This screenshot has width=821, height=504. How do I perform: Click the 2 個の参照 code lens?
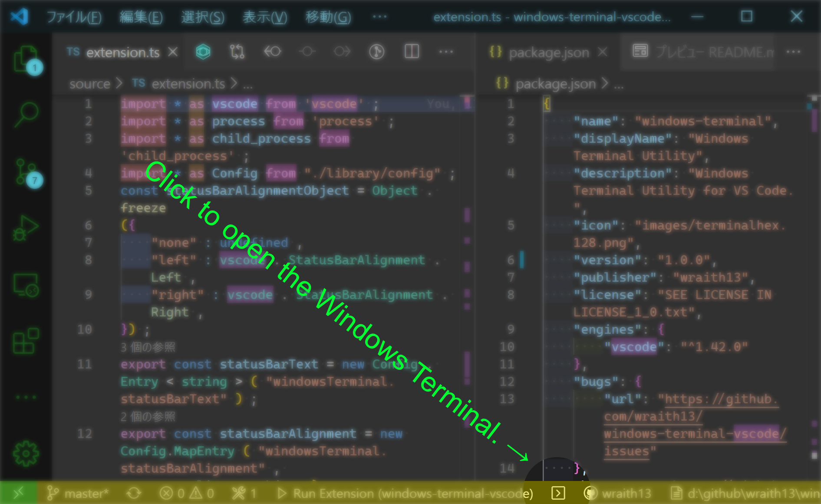tap(148, 417)
